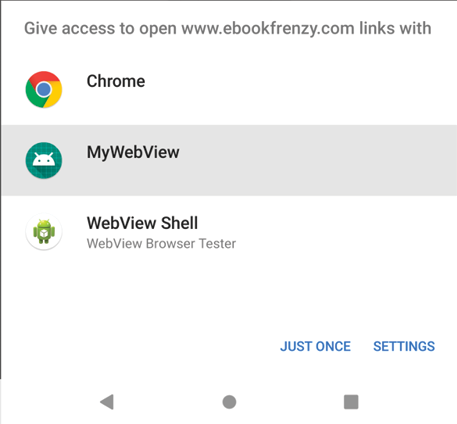This screenshot has height=424, width=457.
Task: Tap the Chrome browser icon
Action: pyautogui.click(x=44, y=89)
